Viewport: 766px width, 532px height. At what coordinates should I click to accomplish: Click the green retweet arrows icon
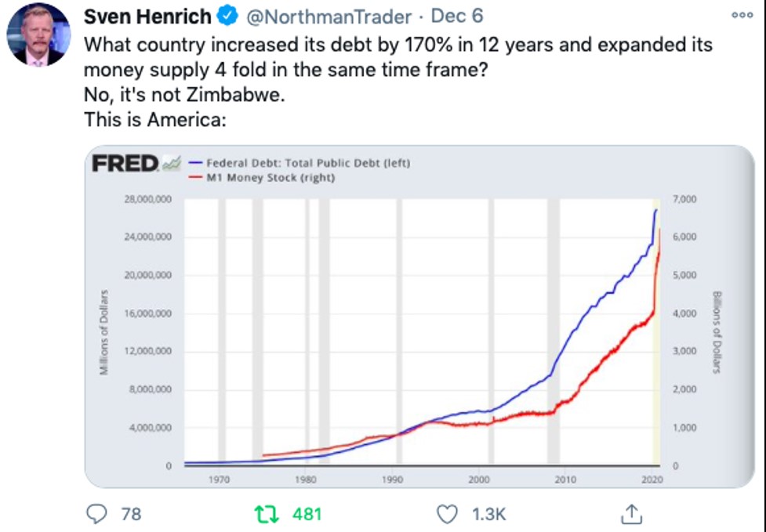coord(267,513)
